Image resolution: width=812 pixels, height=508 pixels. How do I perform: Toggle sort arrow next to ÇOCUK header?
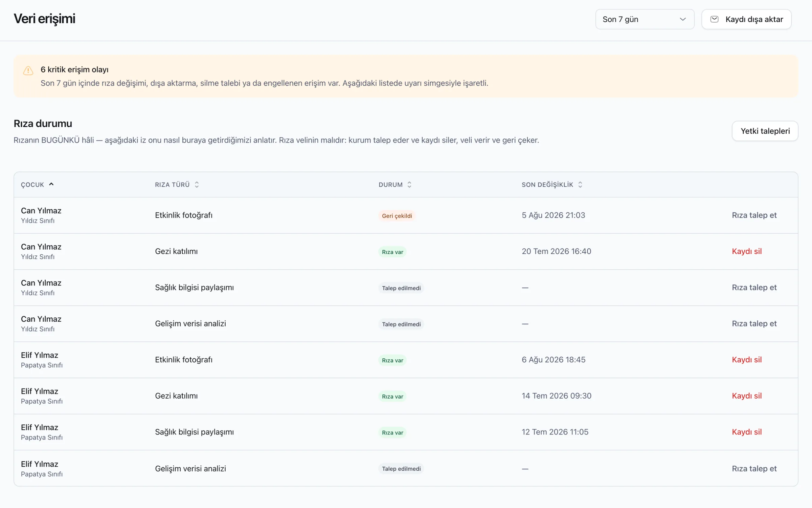point(51,184)
